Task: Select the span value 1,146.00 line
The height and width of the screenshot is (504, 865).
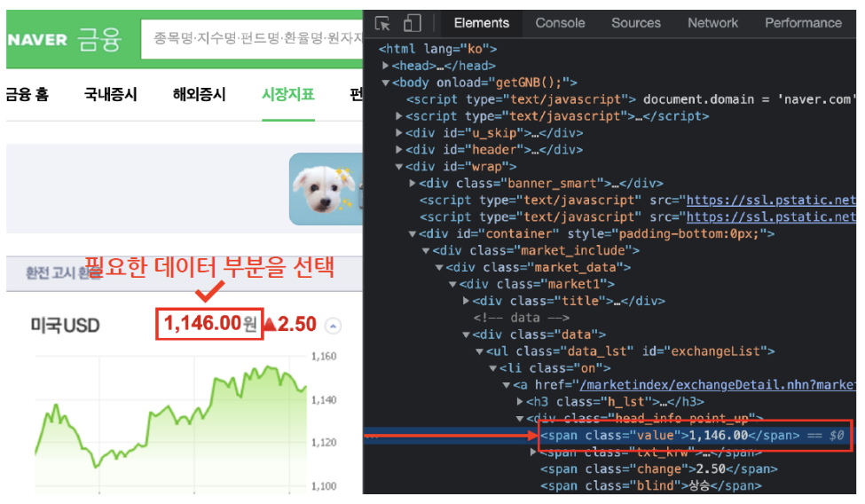Action: point(670,436)
